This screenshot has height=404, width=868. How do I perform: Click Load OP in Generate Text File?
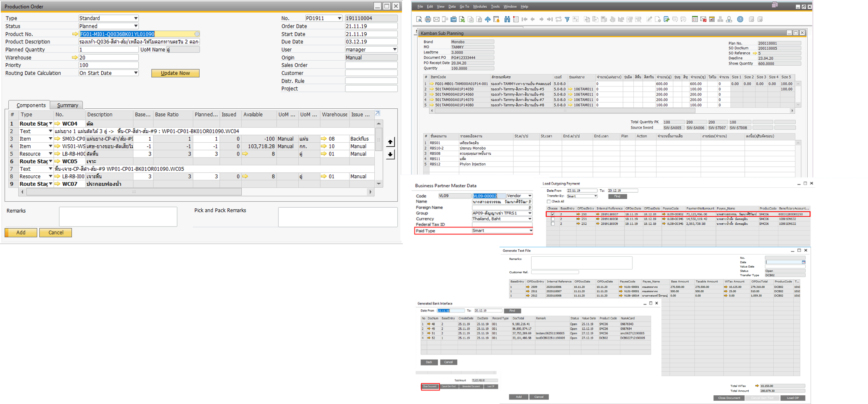pos(792,398)
